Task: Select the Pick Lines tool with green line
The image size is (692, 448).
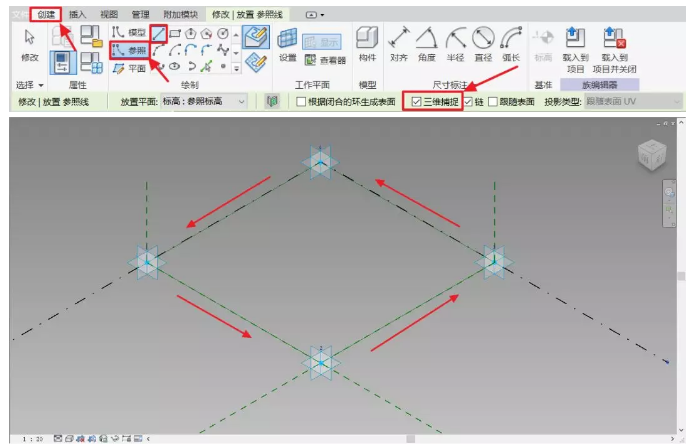Action: pyautogui.click(x=207, y=67)
